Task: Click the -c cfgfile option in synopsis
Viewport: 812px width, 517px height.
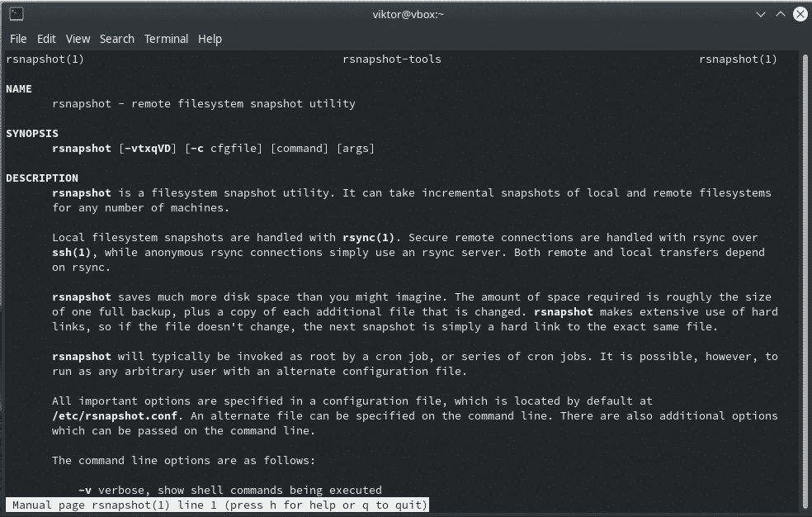Action: pos(224,148)
